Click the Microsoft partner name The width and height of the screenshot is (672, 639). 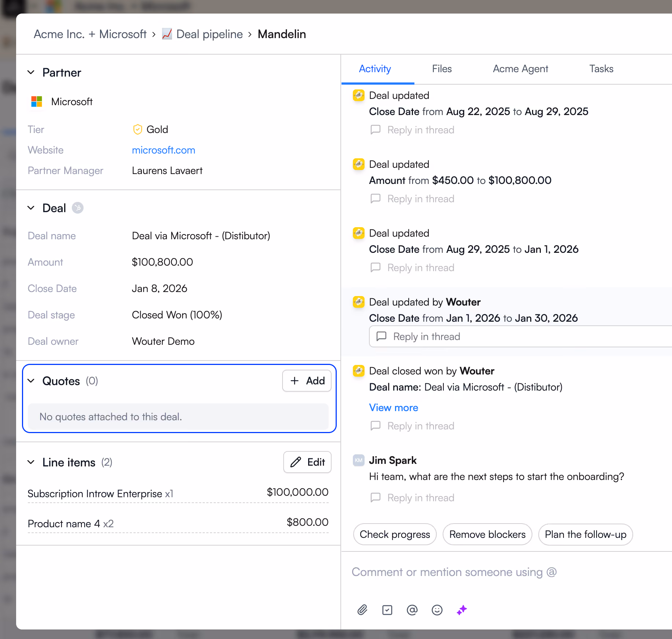pyautogui.click(x=72, y=101)
